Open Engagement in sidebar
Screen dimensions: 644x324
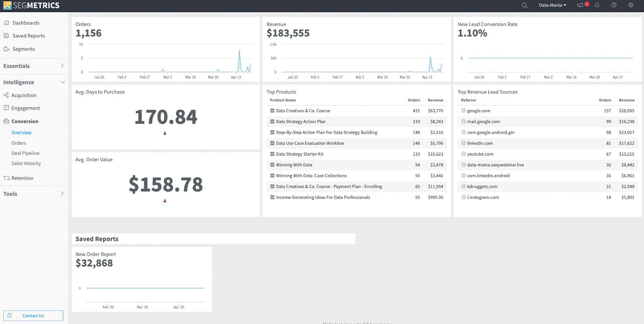point(25,108)
